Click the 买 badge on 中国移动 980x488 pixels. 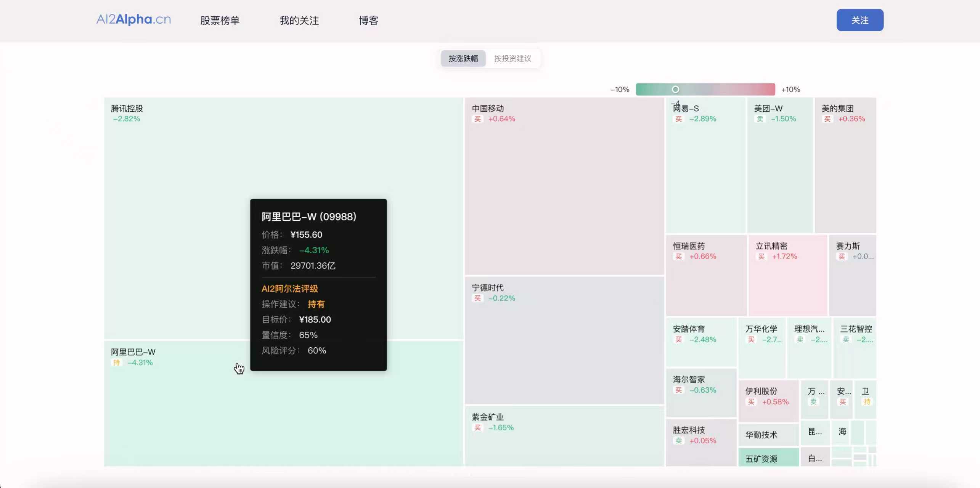[x=477, y=119]
